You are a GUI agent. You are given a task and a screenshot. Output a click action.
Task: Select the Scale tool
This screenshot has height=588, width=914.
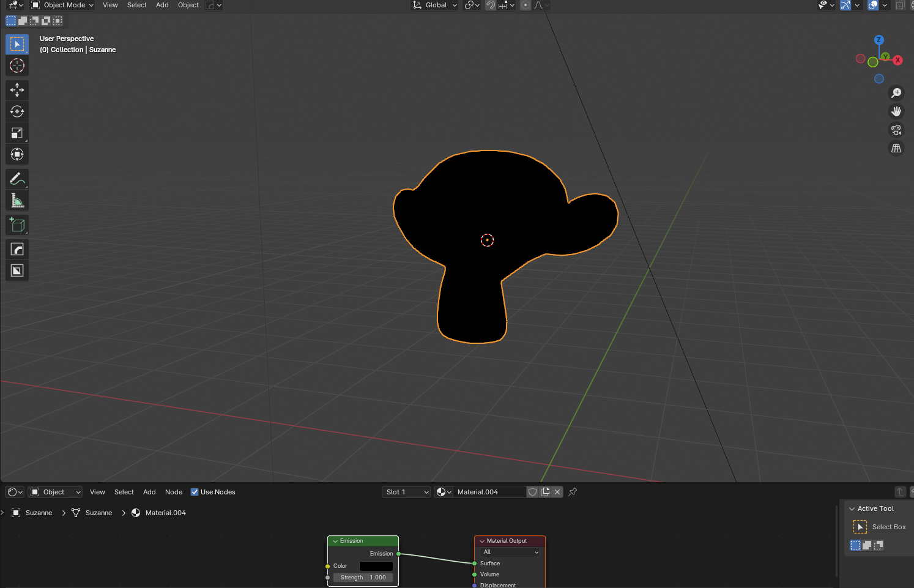pos(17,133)
